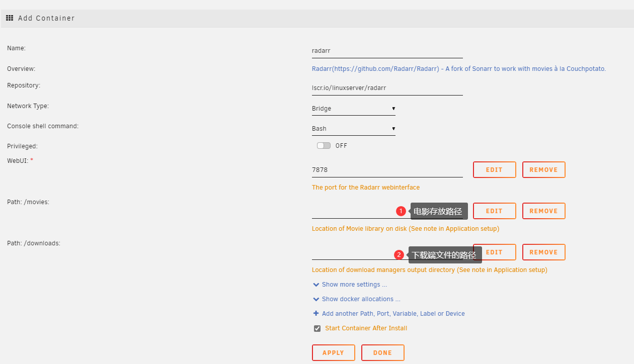Image resolution: width=634 pixels, height=364 pixels.
Task: Click the Repository input field
Action: [x=386, y=88]
